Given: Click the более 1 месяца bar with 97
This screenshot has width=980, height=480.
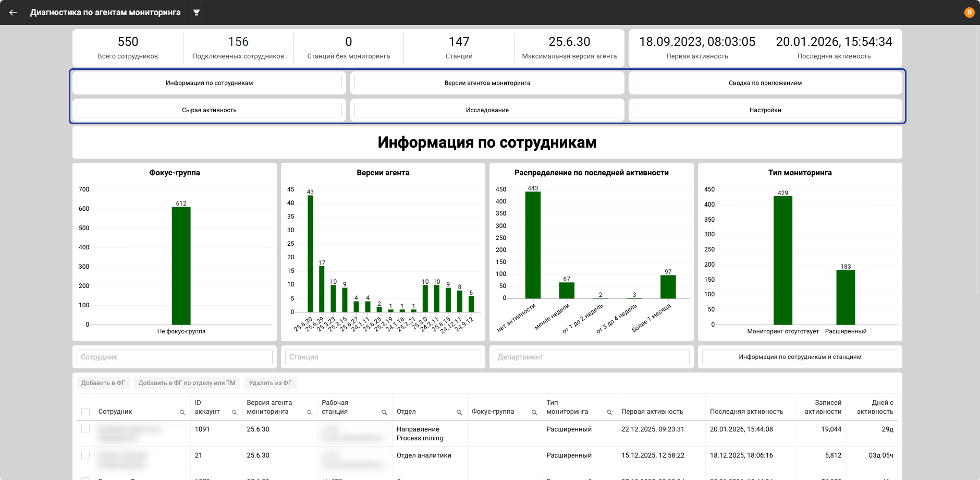Looking at the screenshot, I should point(668,287).
